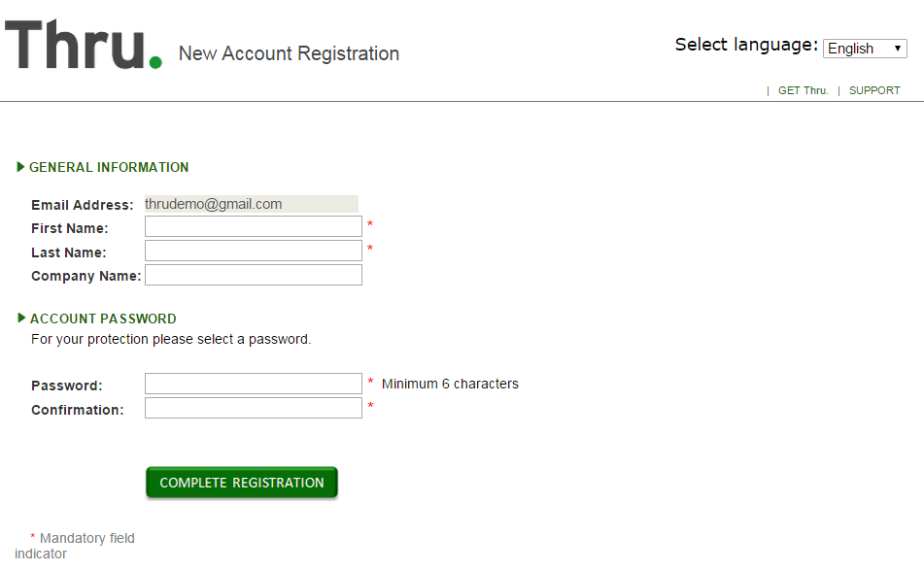This screenshot has height=571, width=924.
Task: Click the Account Password triangle arrow
Action: click(21, 319)
